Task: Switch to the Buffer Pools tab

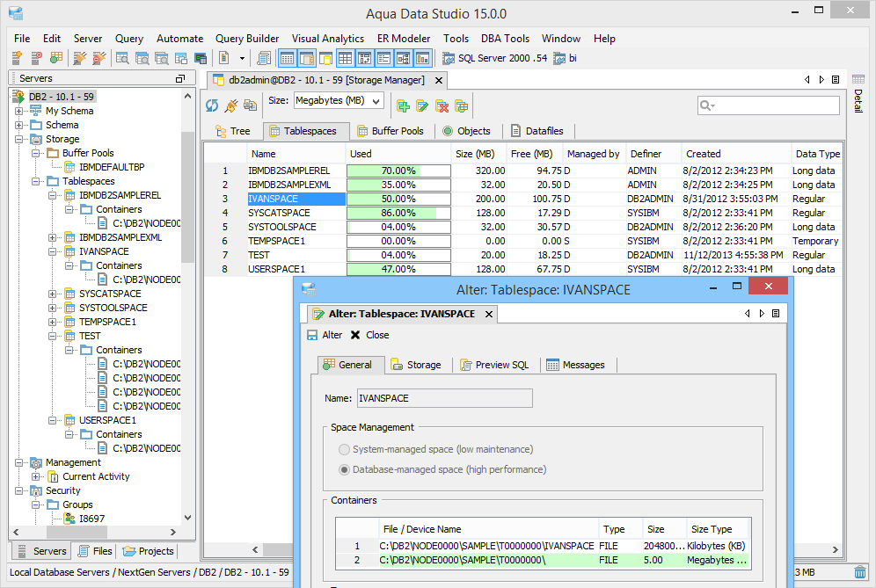Action: point(391,131)
